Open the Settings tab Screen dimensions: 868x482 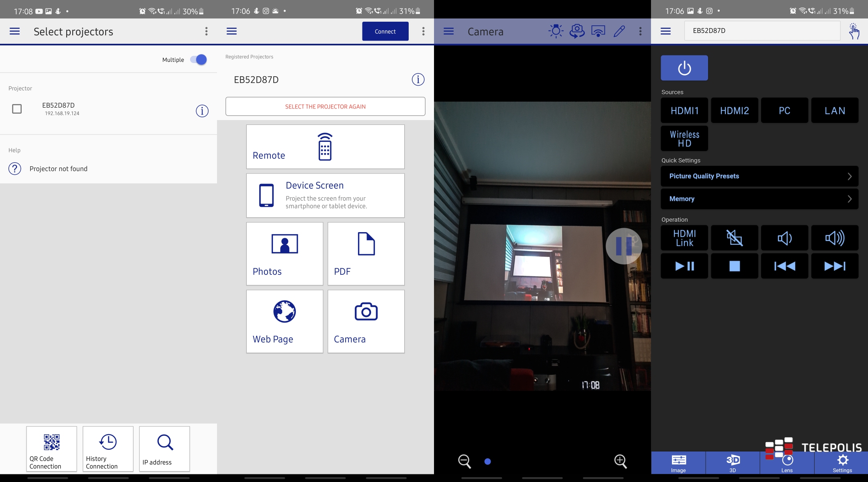coord(842,463)
